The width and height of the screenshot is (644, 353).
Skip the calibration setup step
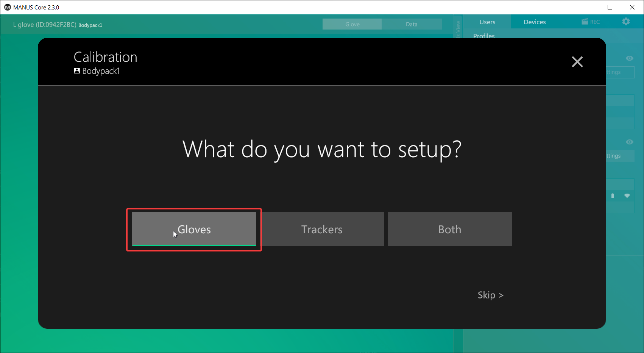click(490, 295)
